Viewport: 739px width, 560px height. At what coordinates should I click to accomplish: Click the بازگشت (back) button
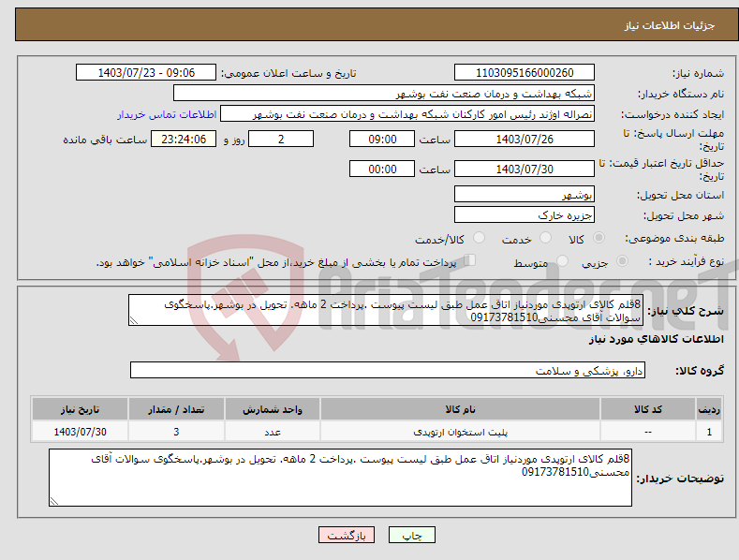click(x=347, y=535)
